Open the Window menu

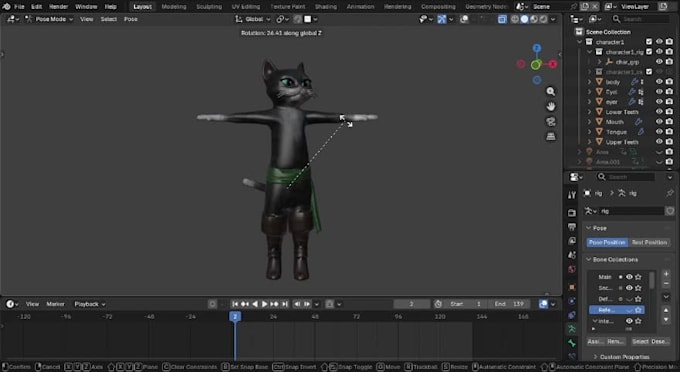point(86,7)
